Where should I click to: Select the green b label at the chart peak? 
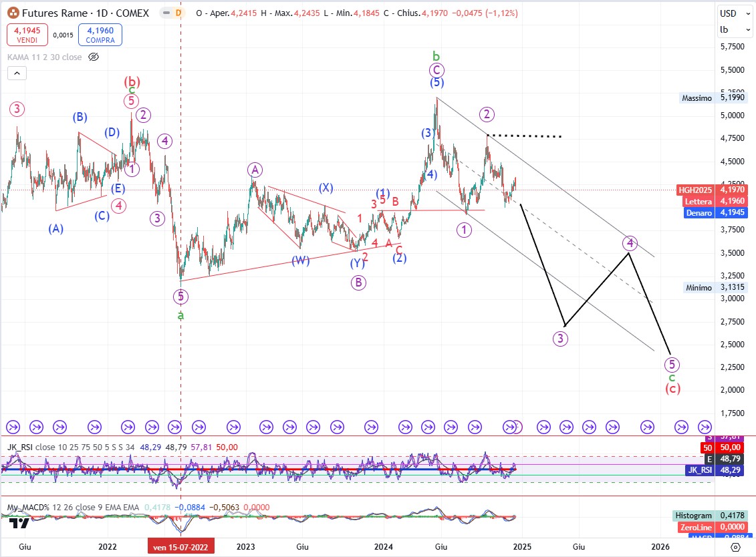click(x=436, y=56)
